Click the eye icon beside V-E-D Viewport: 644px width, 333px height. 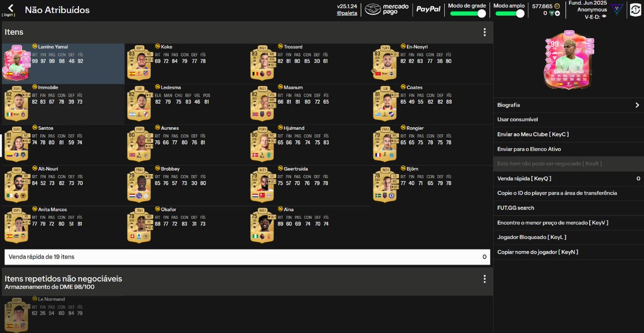[x=604, y=16]
